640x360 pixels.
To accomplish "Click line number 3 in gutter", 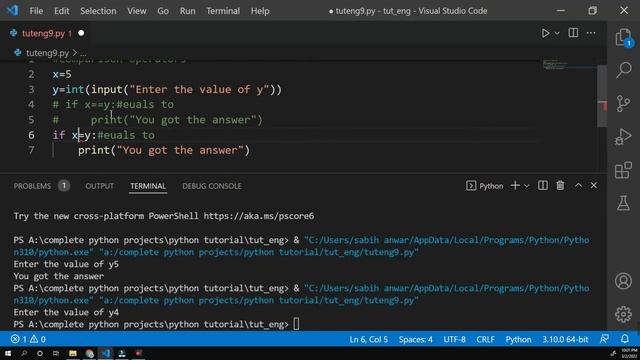I will (x=31, y=89).
